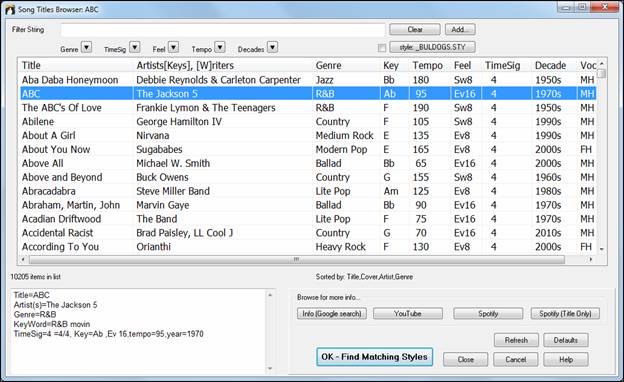Toggle the style filter checkbox
Viewport: 624px width, 382px height.
pos(382,48)
